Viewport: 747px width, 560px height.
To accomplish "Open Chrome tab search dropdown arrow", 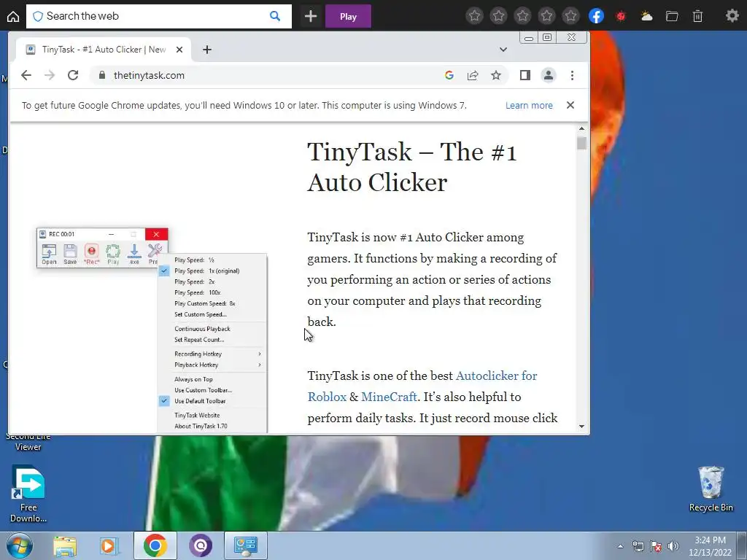I will [503, 50].
